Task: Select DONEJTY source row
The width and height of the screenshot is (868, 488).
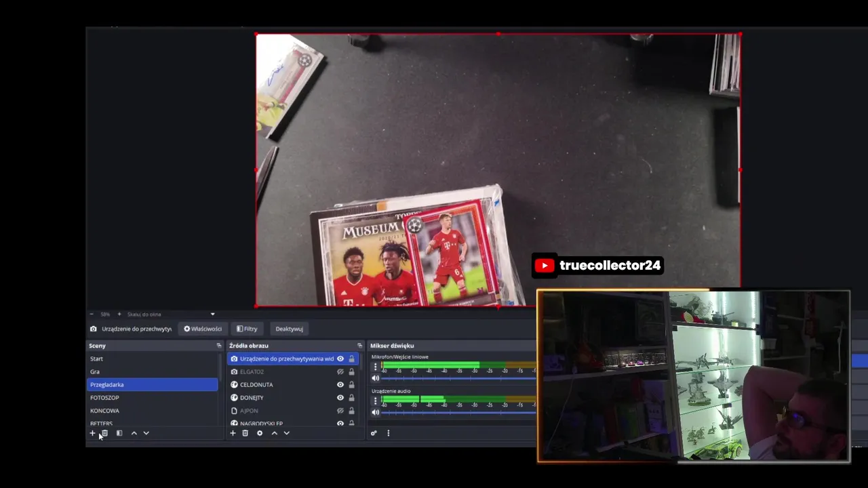Action: [292, 397]
